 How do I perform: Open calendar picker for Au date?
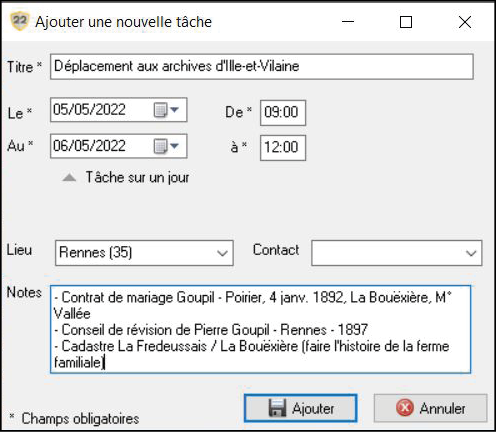[166, 146]
